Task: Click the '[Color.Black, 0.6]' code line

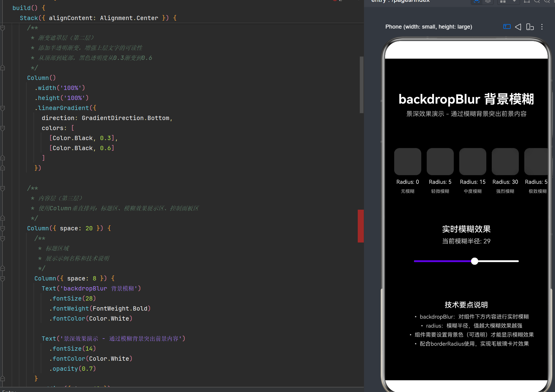Action: tap(82, 148)
